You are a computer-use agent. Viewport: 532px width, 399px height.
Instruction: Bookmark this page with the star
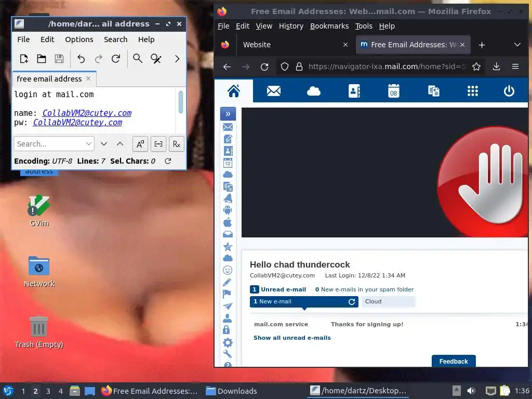tap(476, 66)
